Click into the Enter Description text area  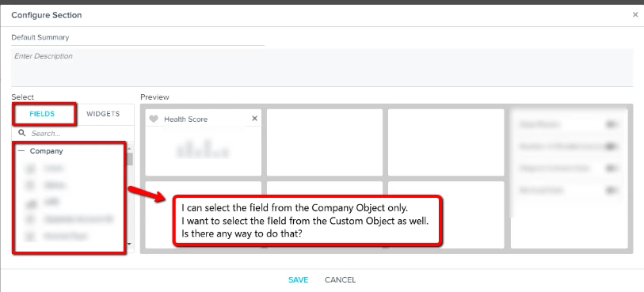pos(322,67)
